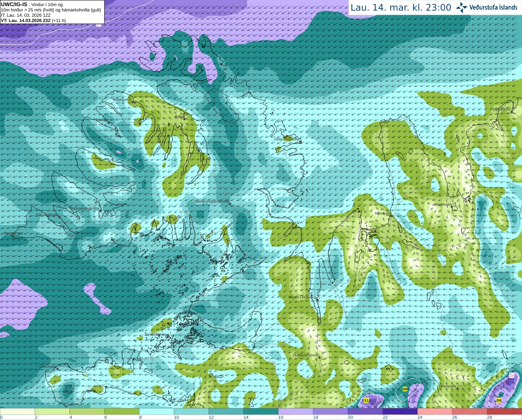Click the 30 gust marker above the red legend end

coord(499,400)
